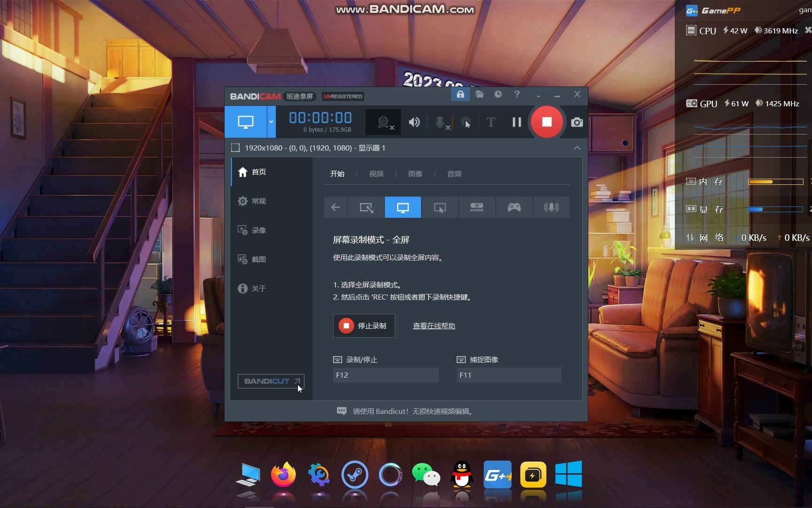The image size is (812, 508).
Task: Open the 查看在线帮助 link
Action: point(434,326)
